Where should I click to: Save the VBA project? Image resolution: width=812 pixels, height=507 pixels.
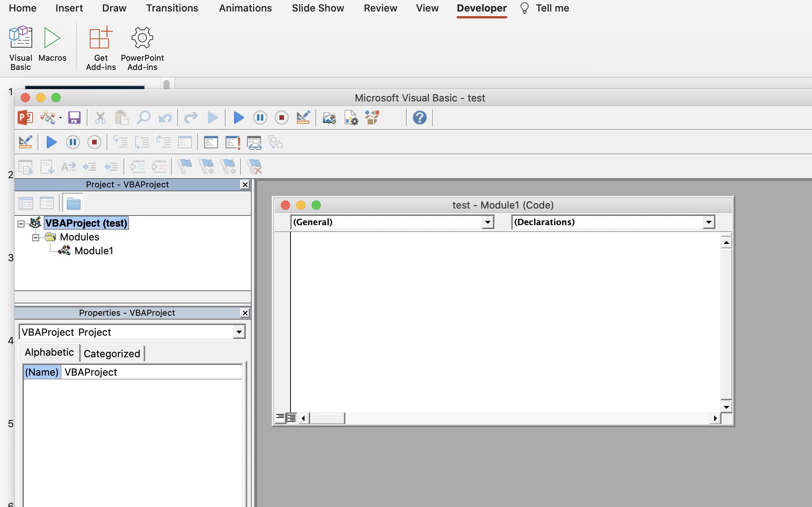coord(74,118)
